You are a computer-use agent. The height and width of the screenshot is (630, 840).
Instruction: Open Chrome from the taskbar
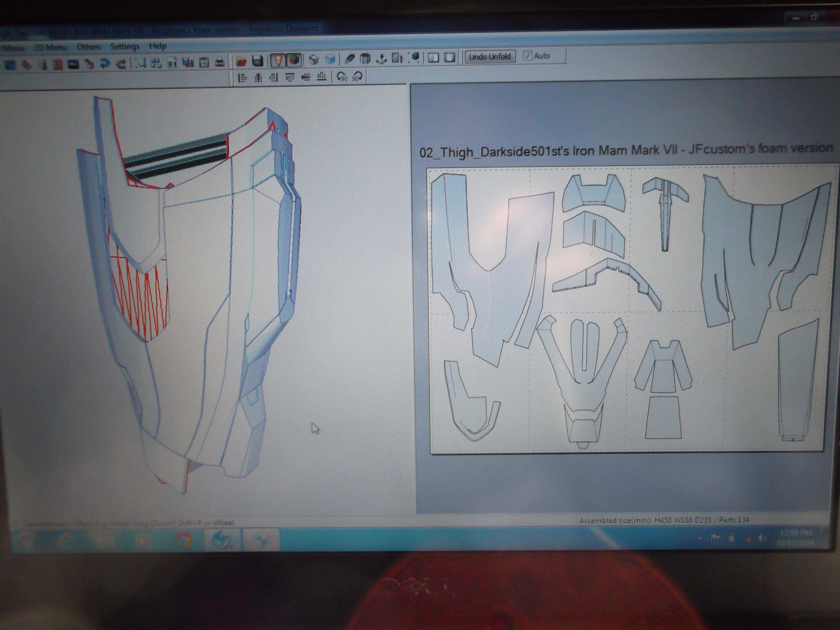[x=184, y=540]
